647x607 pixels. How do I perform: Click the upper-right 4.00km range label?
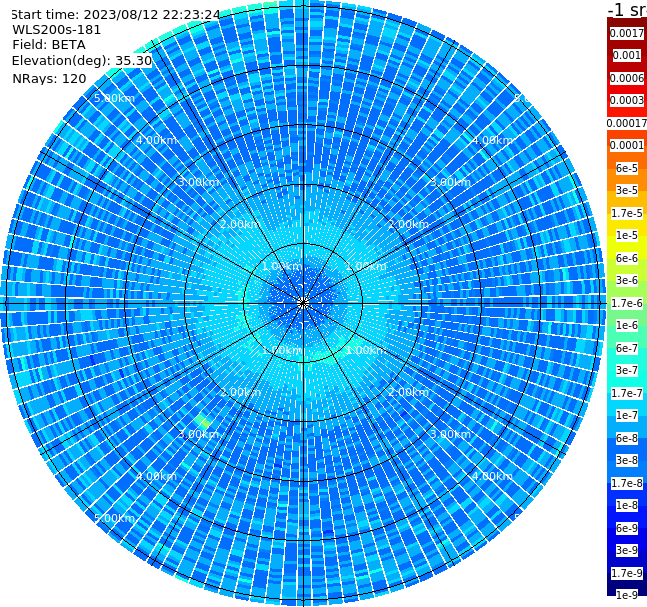click(x=492, y=140)
